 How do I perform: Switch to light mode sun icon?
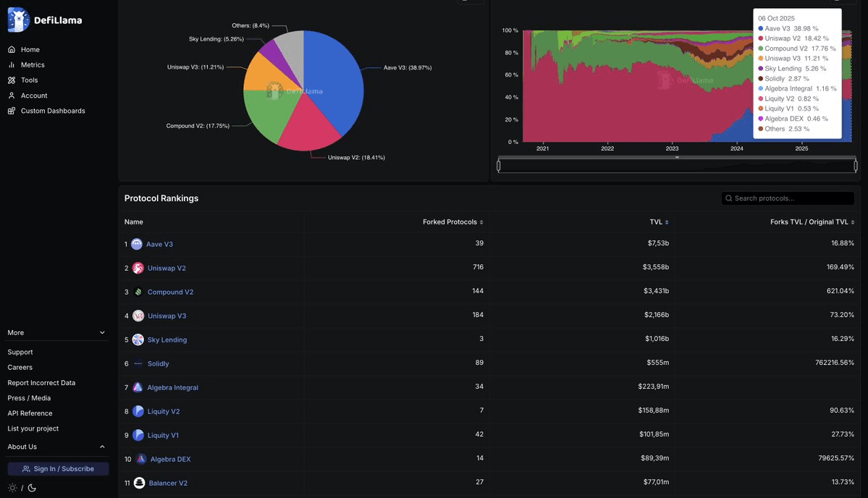pyautogui.click(x=12, y=488)
